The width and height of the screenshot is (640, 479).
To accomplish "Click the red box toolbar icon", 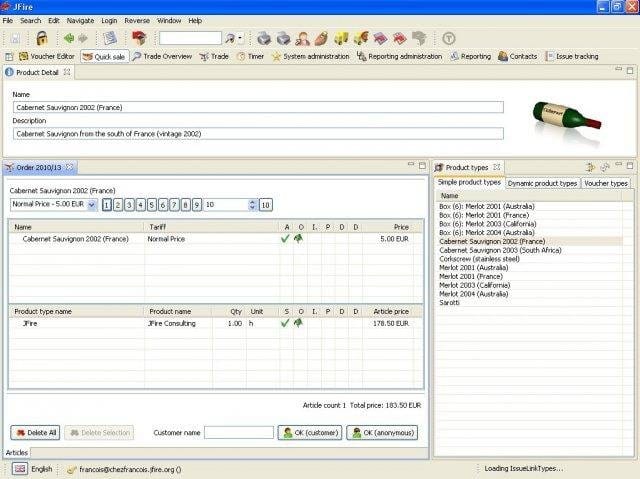I will point(139,38).
